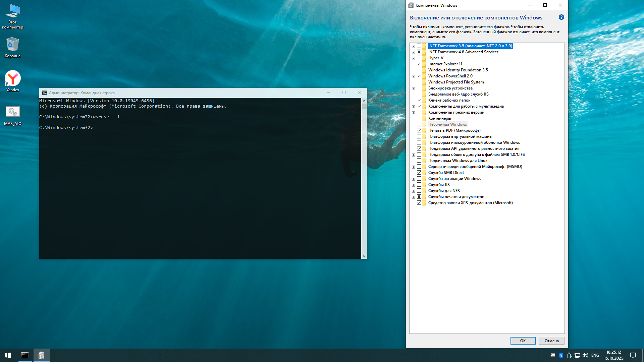Click the safely remove hardware tray icon

click(569, 355)
